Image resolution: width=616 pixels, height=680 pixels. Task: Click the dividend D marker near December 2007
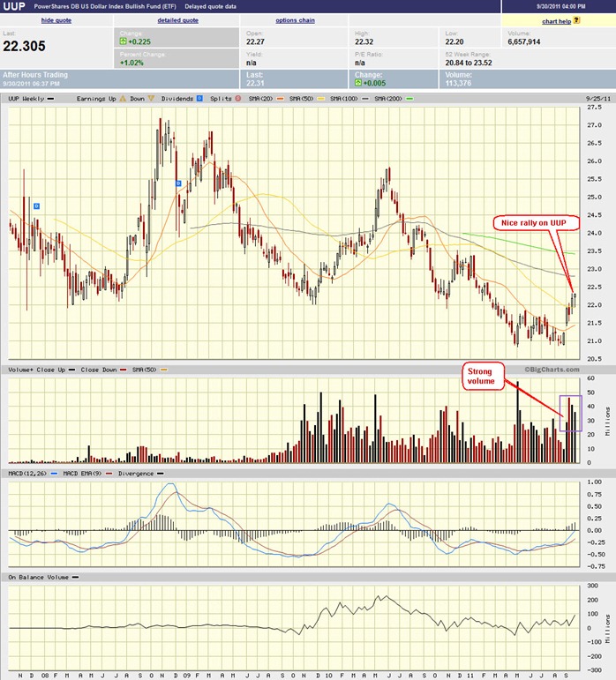pyautogui.click(x=36, y=206)
